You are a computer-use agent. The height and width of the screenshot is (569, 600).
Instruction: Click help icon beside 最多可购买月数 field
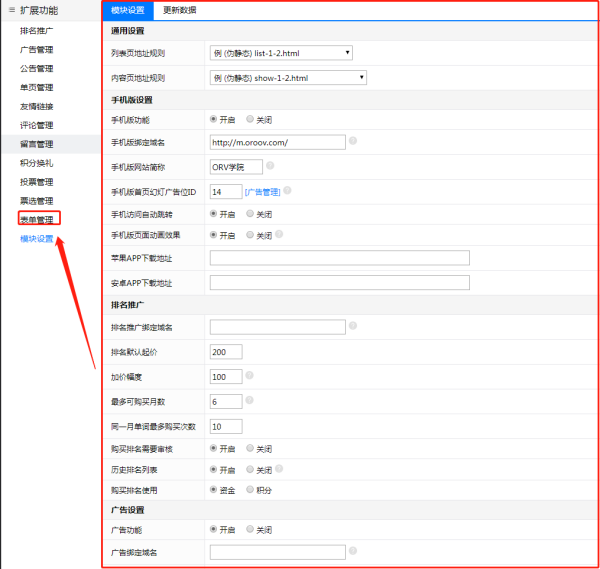pyautogui.click(x=249, y=400)
